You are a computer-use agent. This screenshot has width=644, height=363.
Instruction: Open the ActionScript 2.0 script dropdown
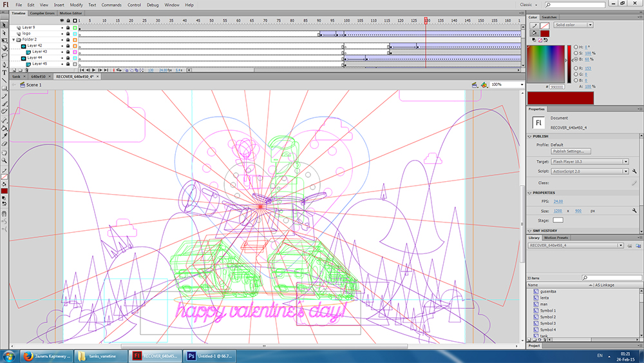pyautogui.click(x=590, y=172)
